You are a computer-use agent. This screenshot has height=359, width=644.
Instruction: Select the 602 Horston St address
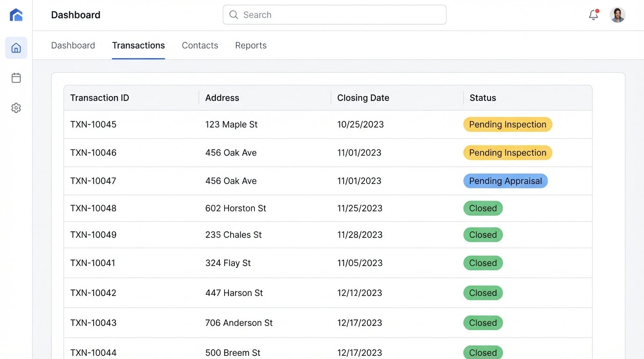click(235, 208)
